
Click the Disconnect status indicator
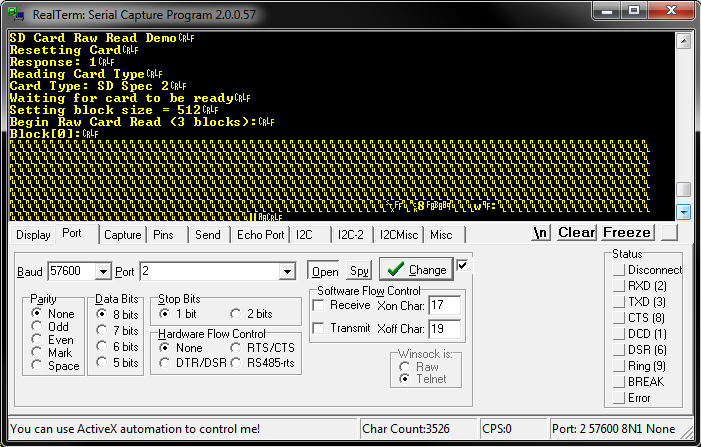click(x=619, y=270)
